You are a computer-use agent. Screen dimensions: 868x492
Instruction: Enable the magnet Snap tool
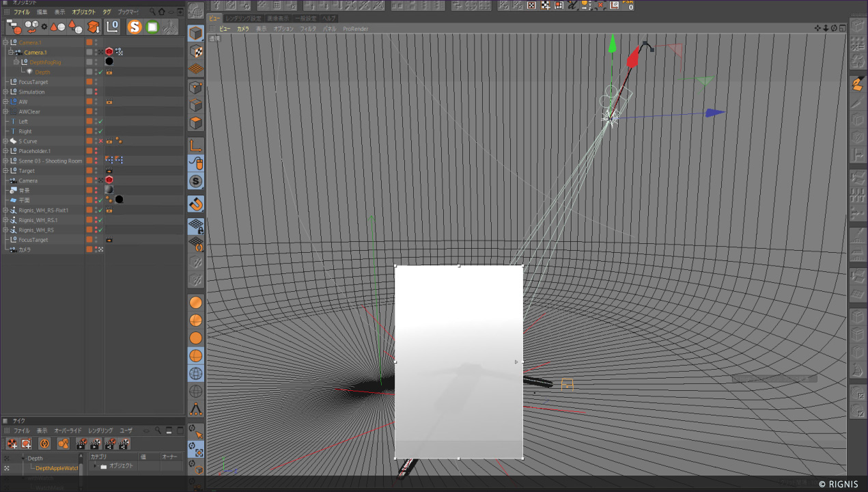coord(196,204)
